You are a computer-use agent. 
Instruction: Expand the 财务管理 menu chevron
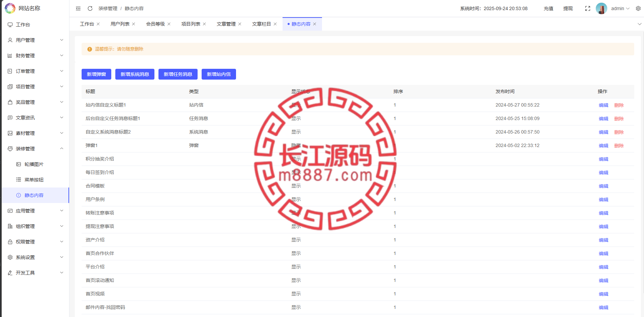[x=62, y=55]
